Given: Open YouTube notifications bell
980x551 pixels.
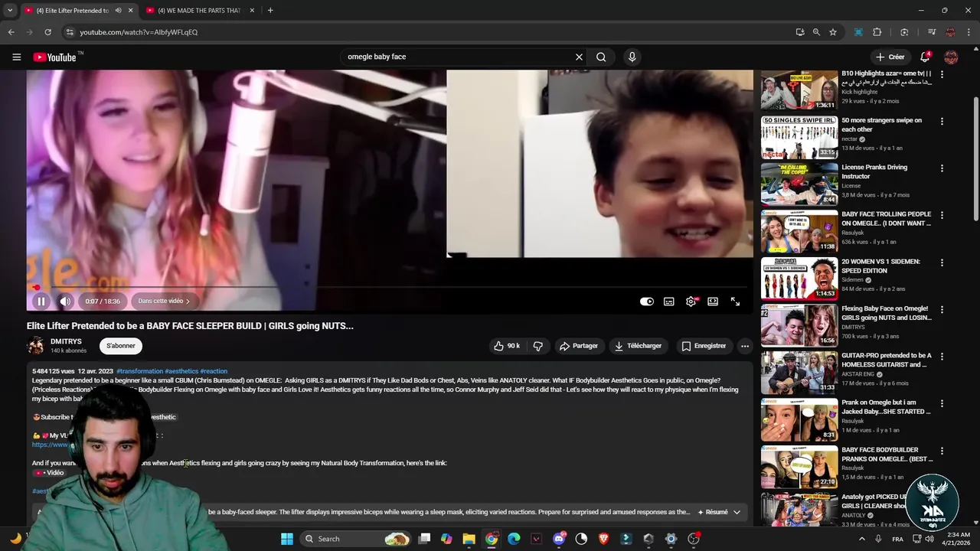Looking at the screenshot, I should point(925,57).
